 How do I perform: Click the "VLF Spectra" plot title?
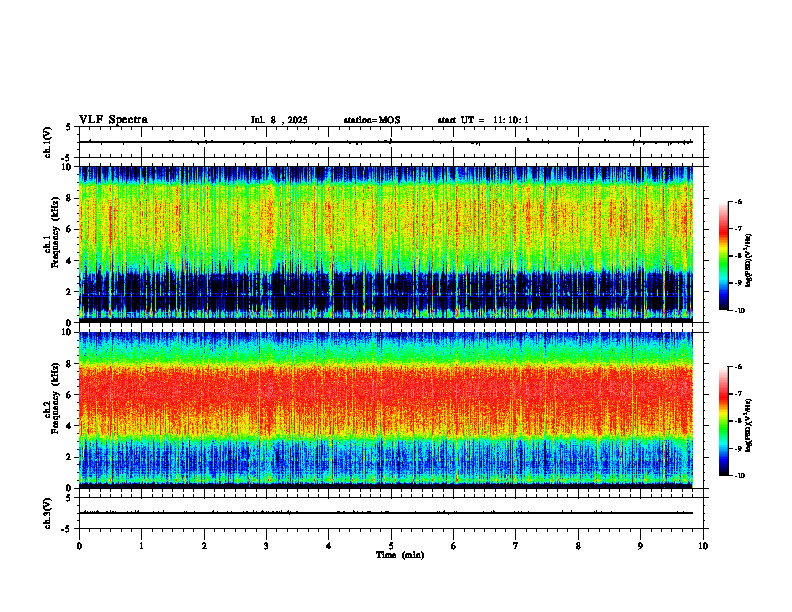coord(113,120)
